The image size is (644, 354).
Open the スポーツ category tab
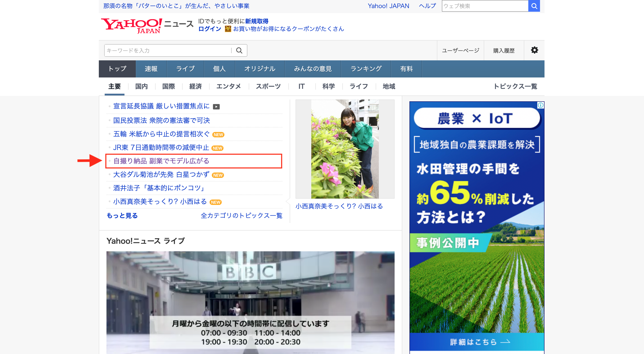pos(268,86)
